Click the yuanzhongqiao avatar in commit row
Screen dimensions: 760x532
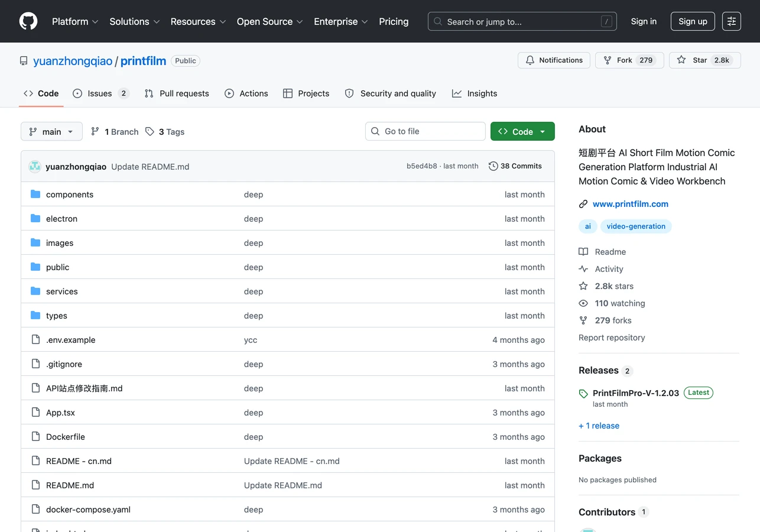[x=35, y=167]
